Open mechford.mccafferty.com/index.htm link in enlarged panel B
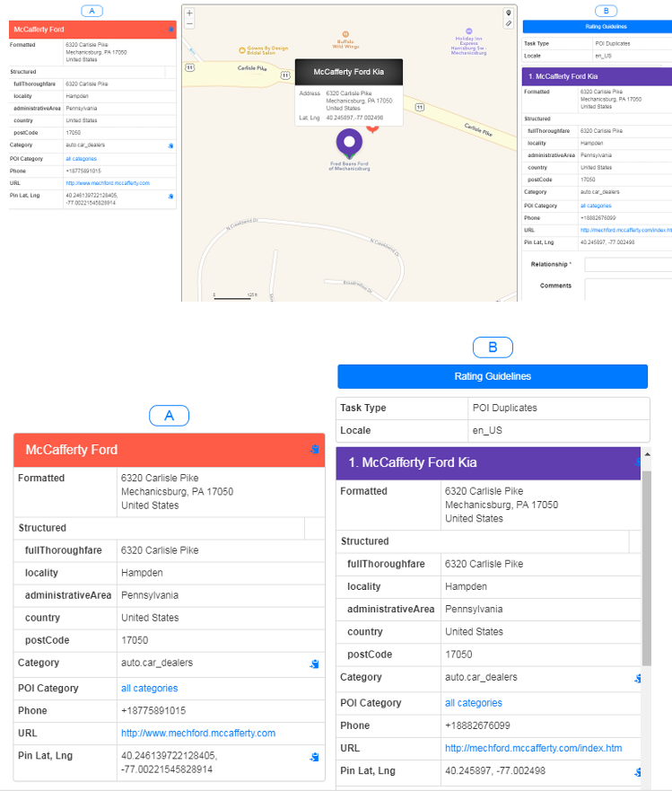672x791 pixels. (533, 748)
